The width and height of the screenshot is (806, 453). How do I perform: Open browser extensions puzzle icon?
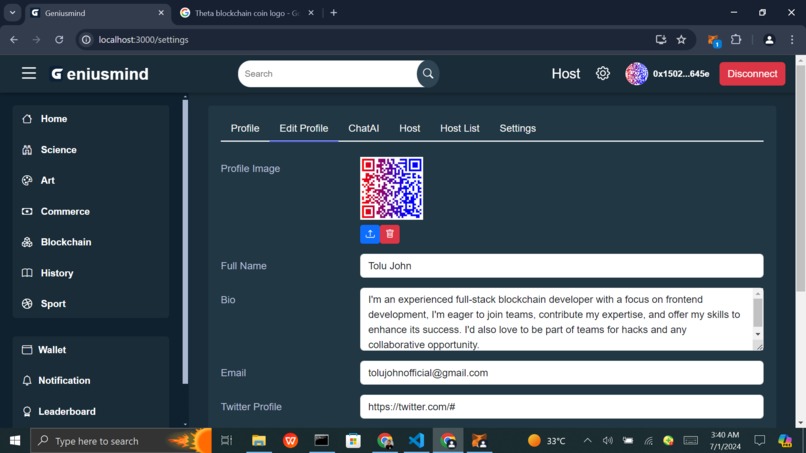click(x=736, y=40)
